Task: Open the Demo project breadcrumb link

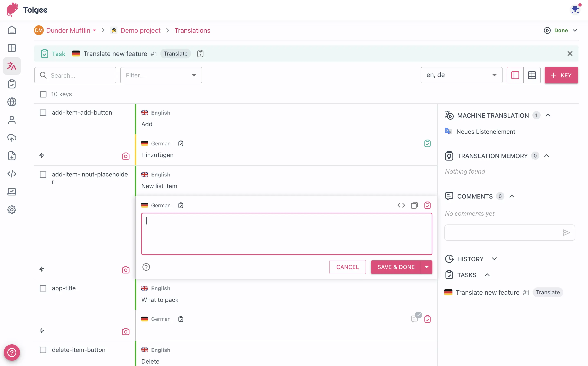Action: pyautogui.click(x=140, y=30)
